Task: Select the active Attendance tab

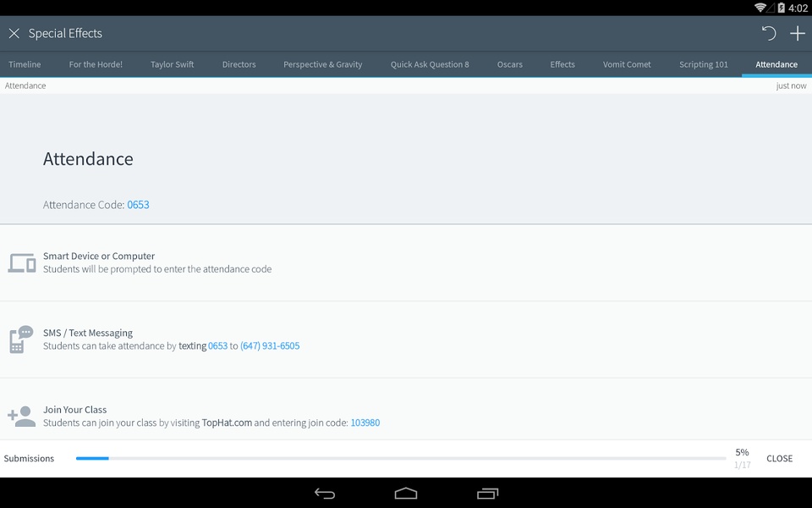Action: point(776,64)
